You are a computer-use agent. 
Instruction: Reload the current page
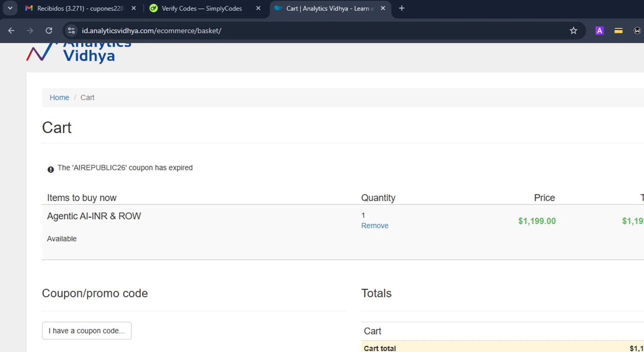[x=49, y=30]
